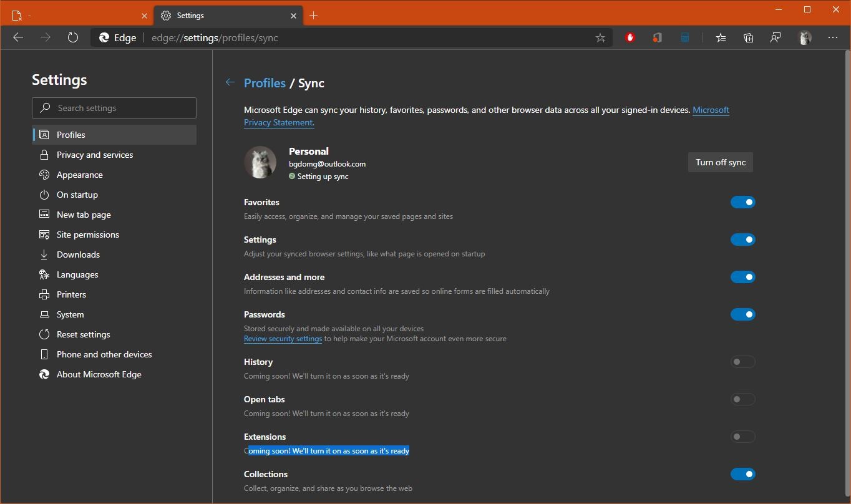Viewport: 851px width, 504px height.
Task: Open On startup settings
Action: [114, 195]
